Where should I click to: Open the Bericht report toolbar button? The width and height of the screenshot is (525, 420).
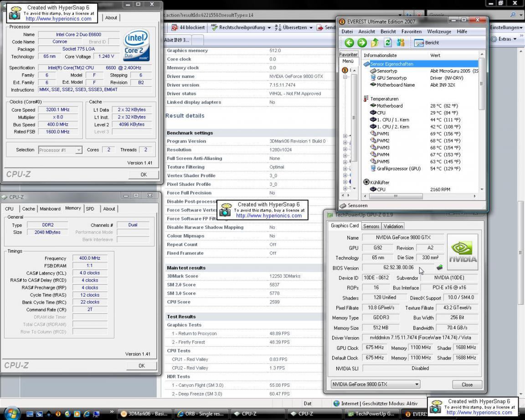[x=427, y=42]
